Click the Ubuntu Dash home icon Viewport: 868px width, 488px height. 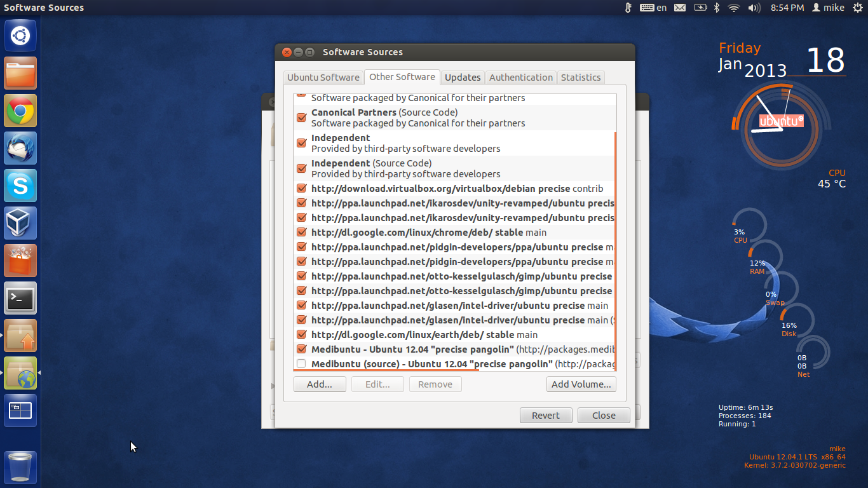[x=20, y=36]
